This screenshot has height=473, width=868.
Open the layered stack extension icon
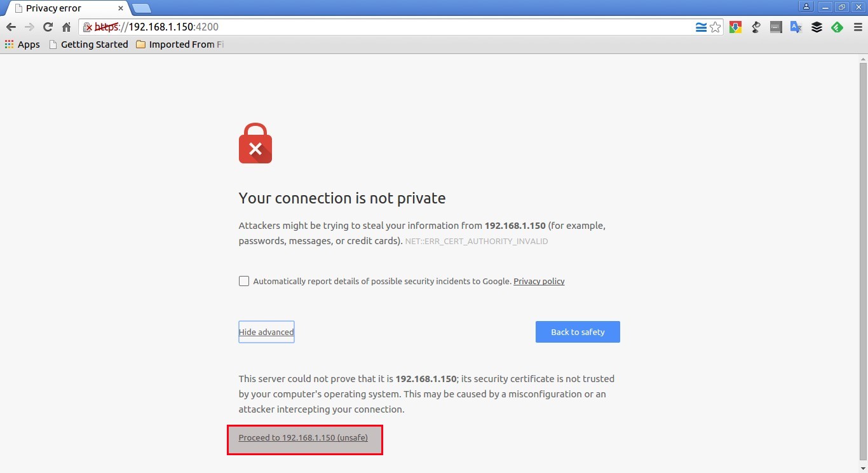[817, 27]
